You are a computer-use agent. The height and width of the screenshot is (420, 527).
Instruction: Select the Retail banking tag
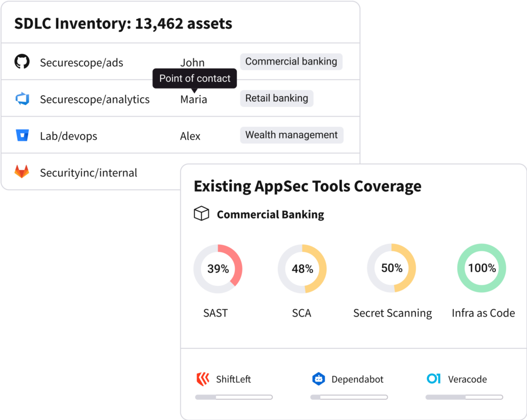pos(277,98)
